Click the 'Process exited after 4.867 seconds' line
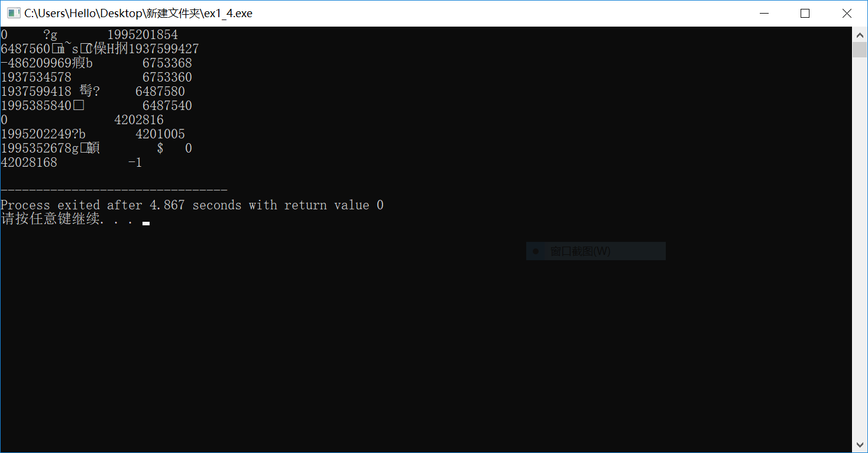868x453 pixels. click(x=192, y=205)
